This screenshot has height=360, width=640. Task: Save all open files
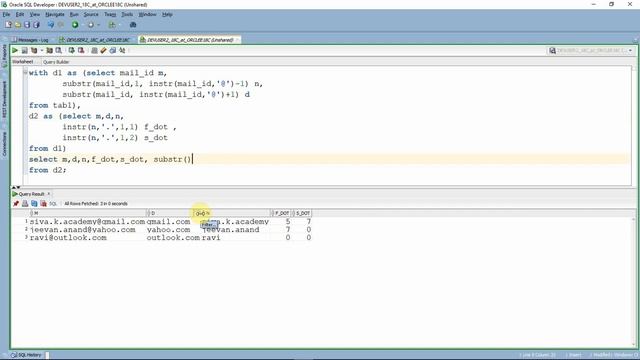click(x=36, y=25)
